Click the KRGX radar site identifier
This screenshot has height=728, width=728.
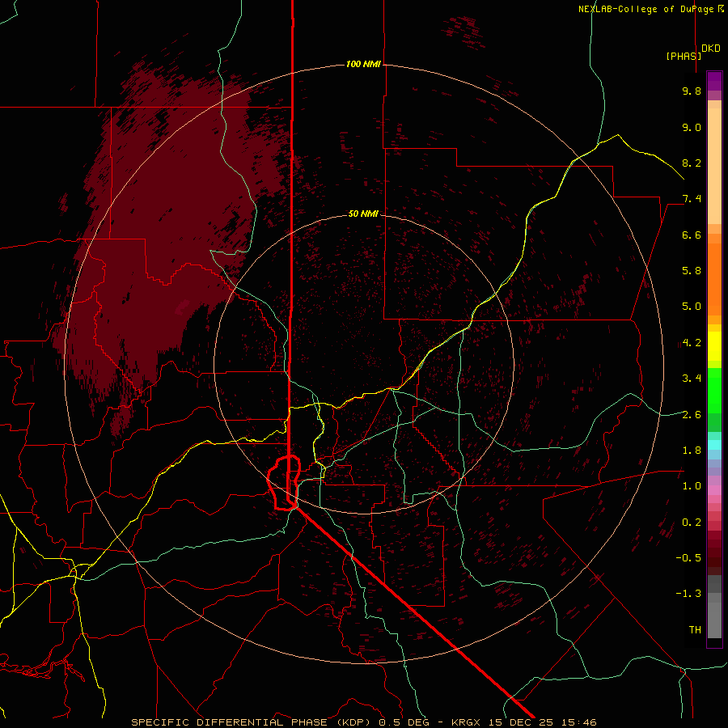click(467, 722)
